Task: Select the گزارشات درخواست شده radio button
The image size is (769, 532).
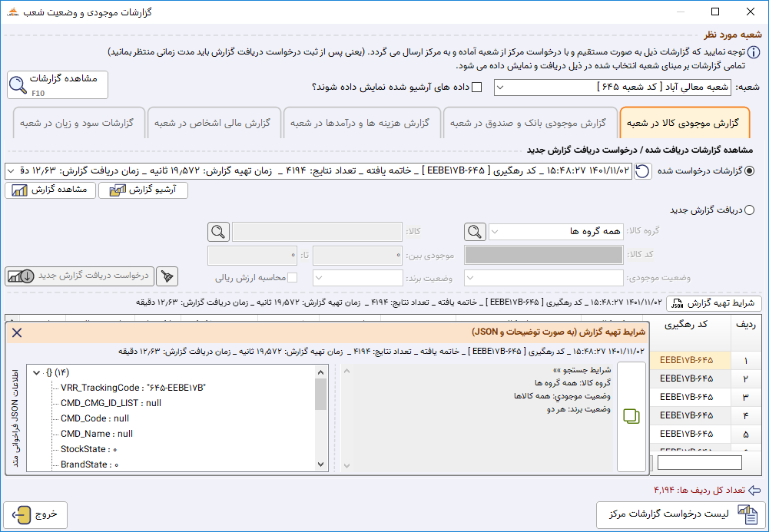Action: point(749,171)
